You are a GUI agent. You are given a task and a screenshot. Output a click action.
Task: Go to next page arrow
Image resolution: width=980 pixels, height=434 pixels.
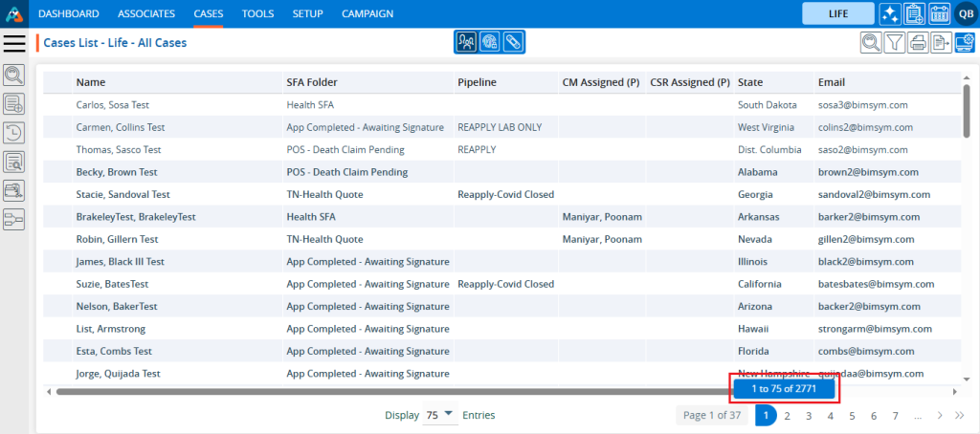click(x=940, y=415)
